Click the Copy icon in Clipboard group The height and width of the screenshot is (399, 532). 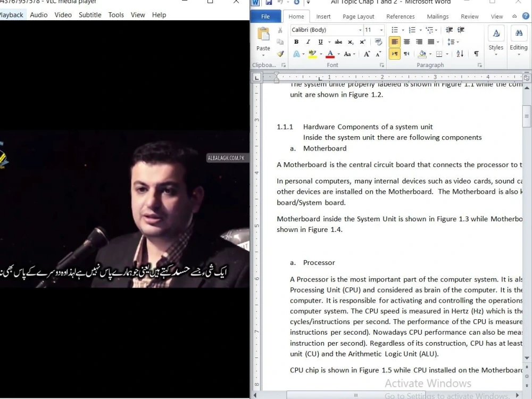coord(280,41)
